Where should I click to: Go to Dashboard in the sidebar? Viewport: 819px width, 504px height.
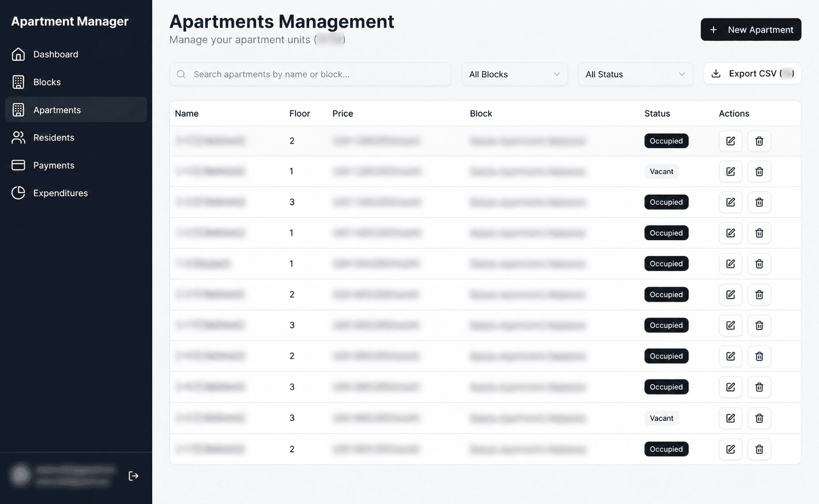point(76,54)
